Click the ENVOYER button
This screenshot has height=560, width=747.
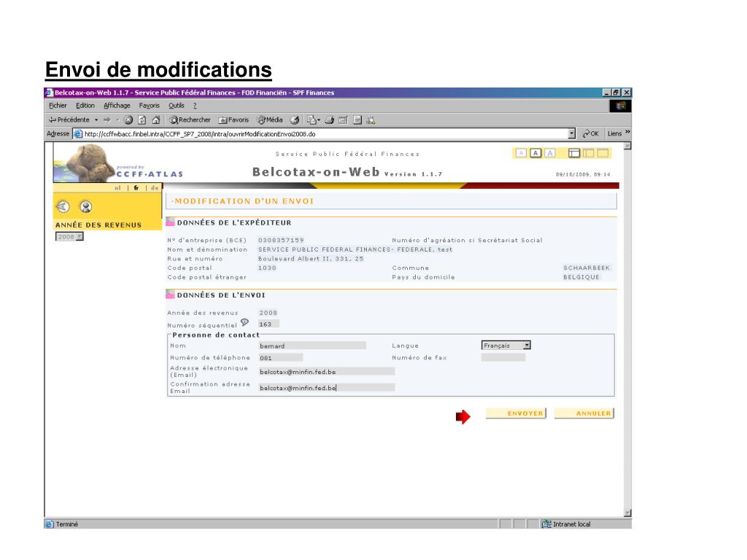[516, 413]
